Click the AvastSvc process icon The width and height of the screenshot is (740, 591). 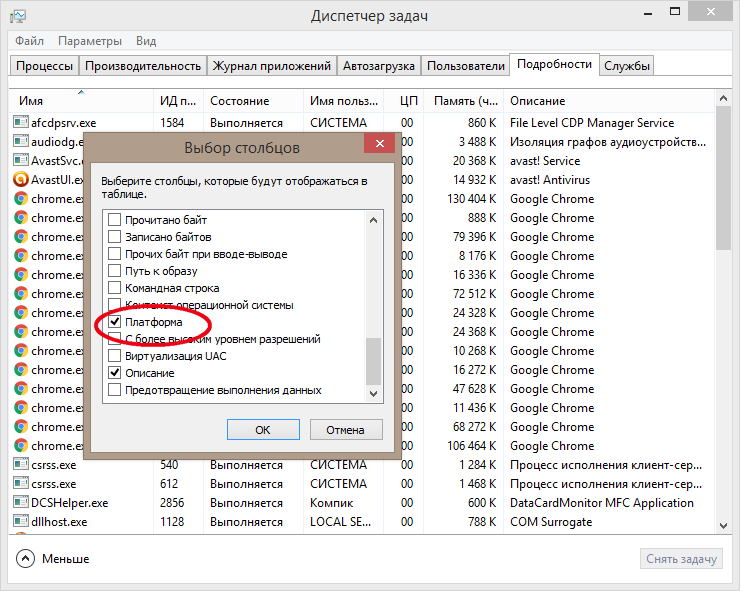pos(21,160)
